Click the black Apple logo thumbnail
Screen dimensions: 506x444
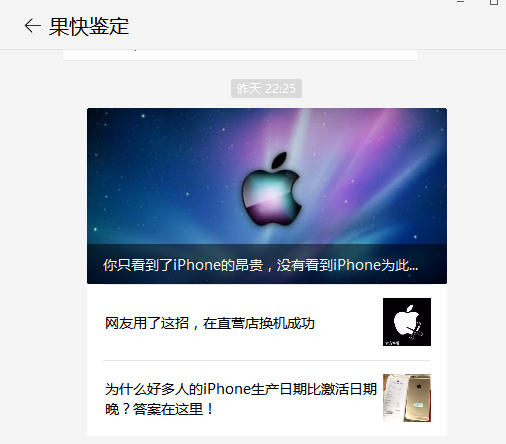click(x=407, y=322)
